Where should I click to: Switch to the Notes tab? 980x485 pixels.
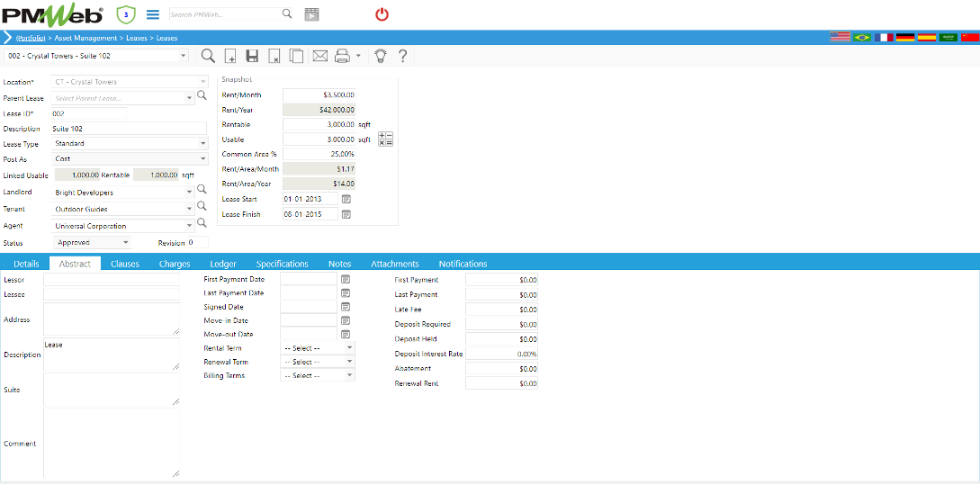coord(340,264)
